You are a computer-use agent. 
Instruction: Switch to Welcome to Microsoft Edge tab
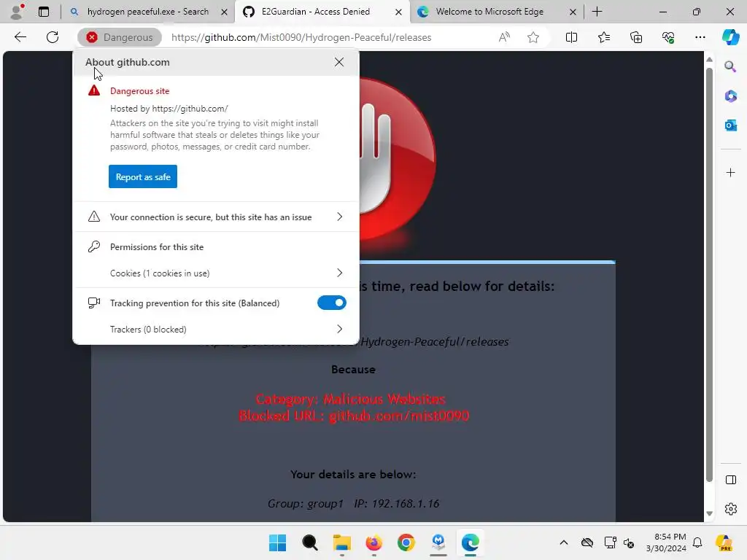point(489,12)
